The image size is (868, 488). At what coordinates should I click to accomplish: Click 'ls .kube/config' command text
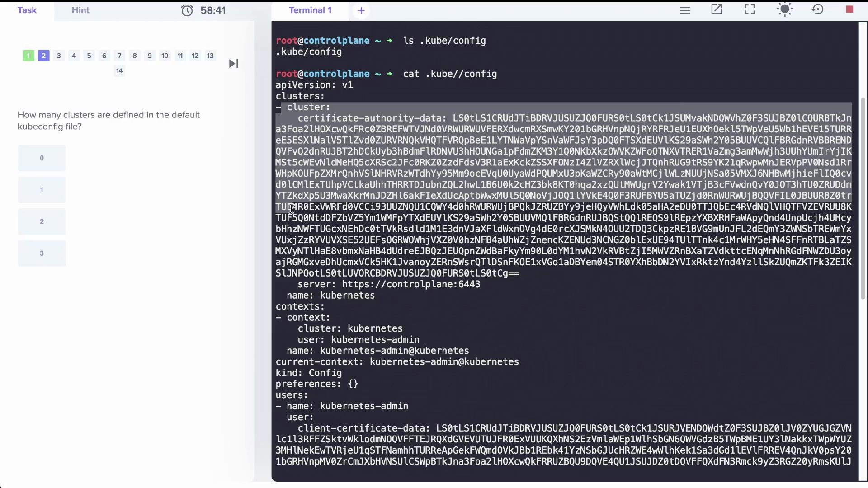point(444,41)
